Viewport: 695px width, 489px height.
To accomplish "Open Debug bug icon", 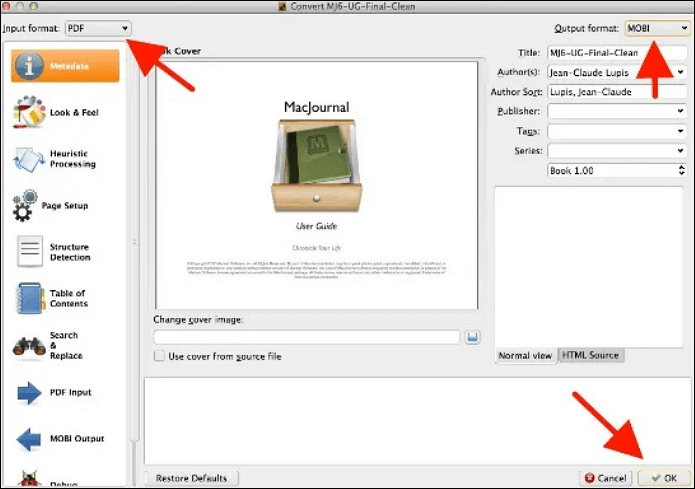I will [29, 480].
